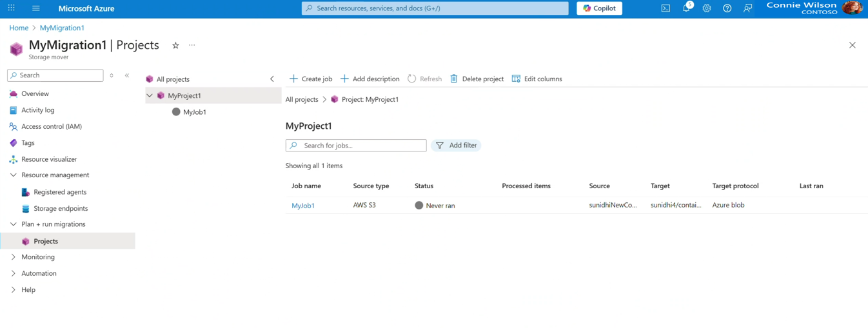
Task: Click the Microsoft Azure logo text
Action: click(x=86, y=8)
